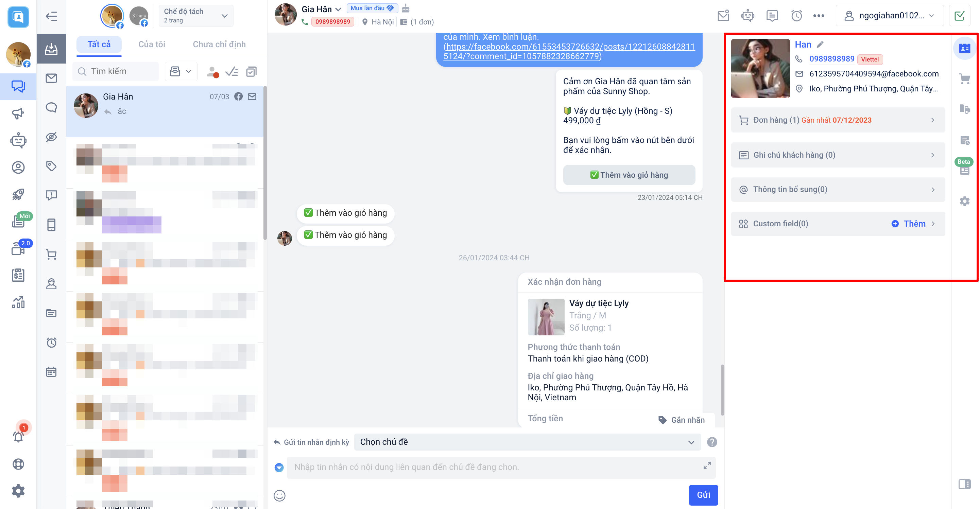980x509 pixels.
Task: Click the tag icon in the second sidebar
Action: (x=51, y=166)
